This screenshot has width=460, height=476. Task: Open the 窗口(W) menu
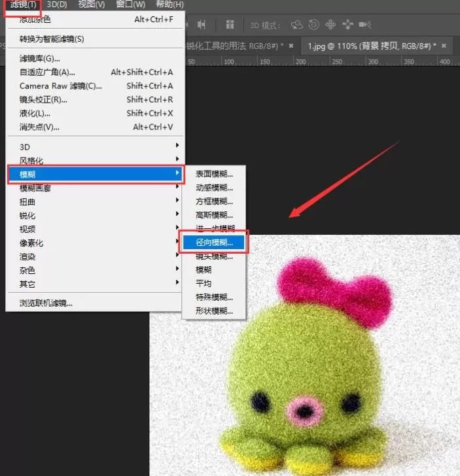130,5
